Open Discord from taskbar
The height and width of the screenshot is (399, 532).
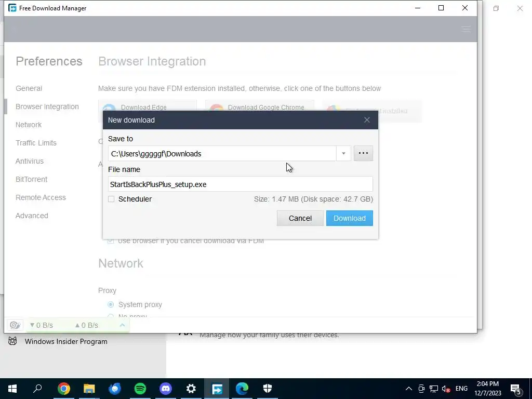[166, 389]
